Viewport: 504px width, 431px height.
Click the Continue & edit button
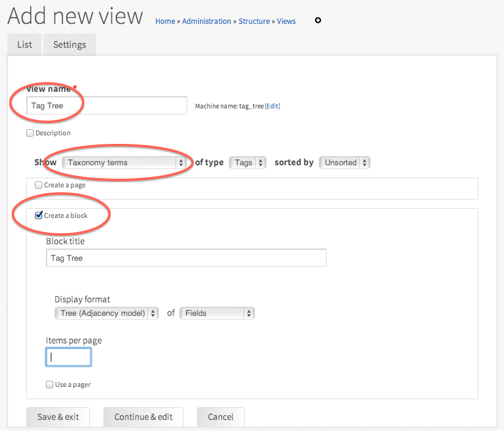pyautogui.click(x=143, y=417)
